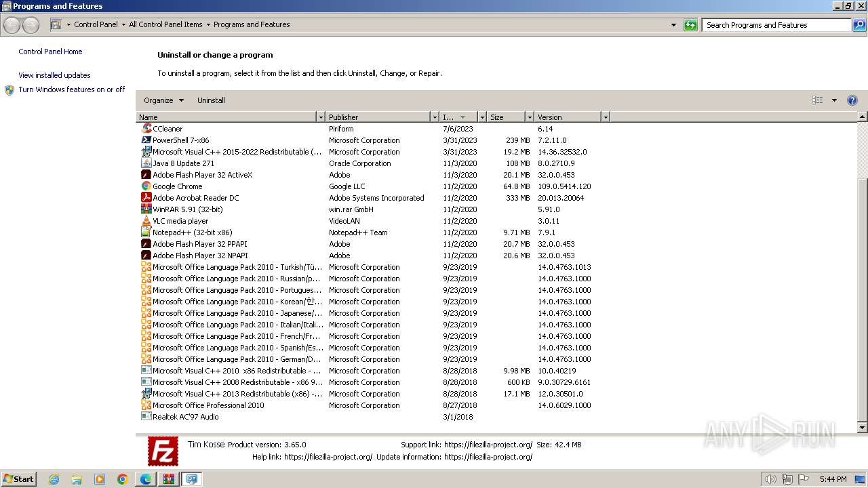Click the FileZilla logo in details pane
This screenshot has width=868, height=488.
pos(163,451)
